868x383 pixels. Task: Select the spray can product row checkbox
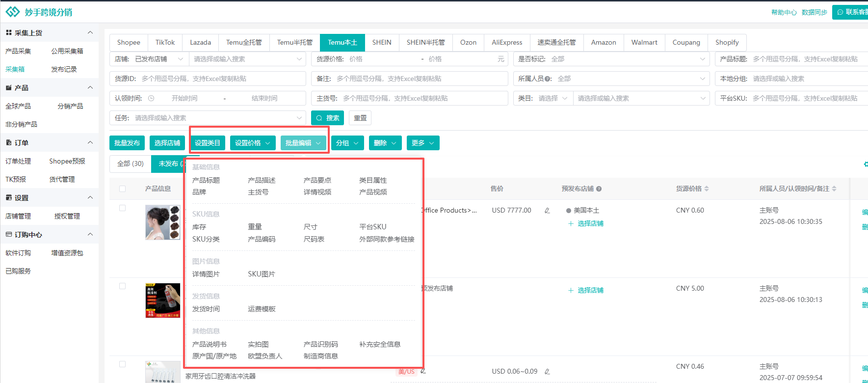click(x=123, y=286)
